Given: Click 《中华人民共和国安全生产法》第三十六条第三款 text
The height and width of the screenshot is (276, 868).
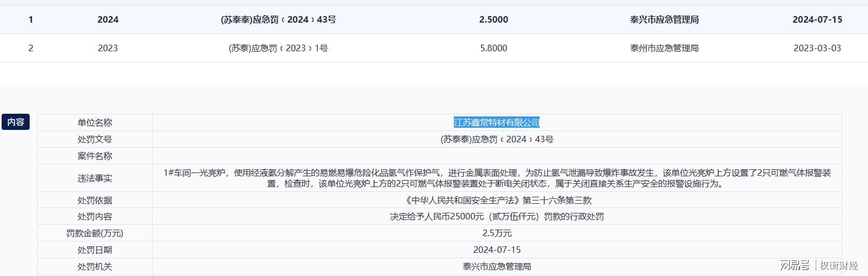Looking at the screenshot, I should point(497,200).
